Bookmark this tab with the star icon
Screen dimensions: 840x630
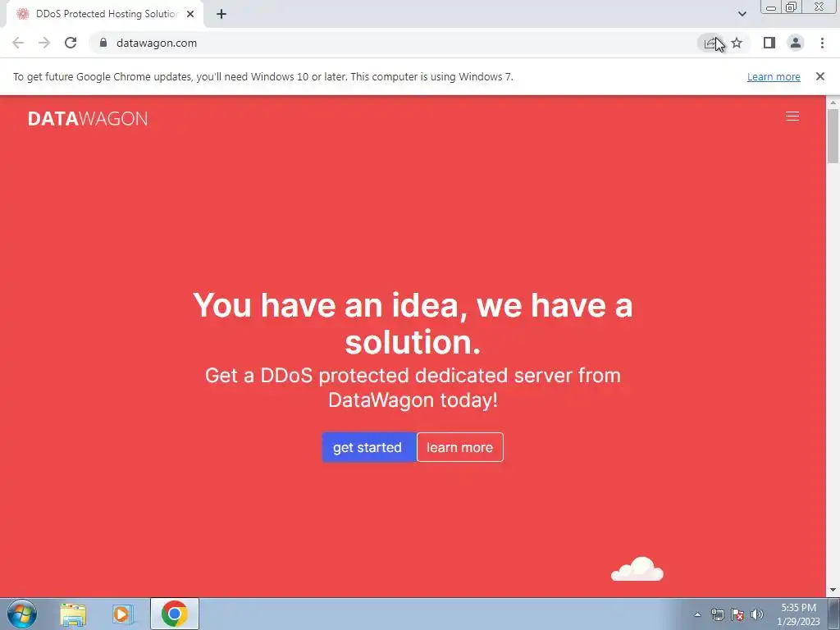737,43
